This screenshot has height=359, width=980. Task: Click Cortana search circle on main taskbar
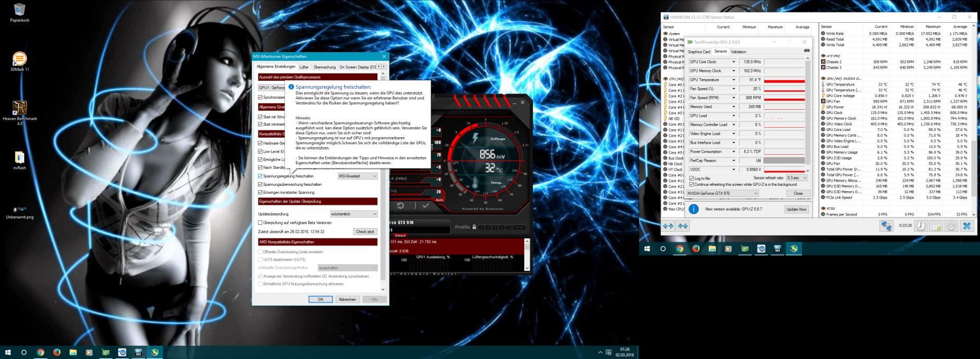(x=24, y=352)
